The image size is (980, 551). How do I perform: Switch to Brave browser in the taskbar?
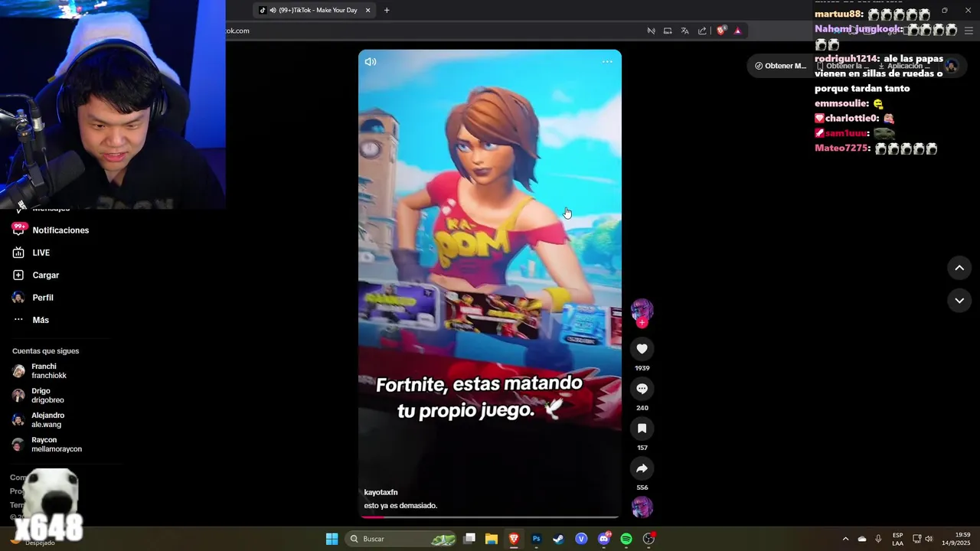514,539
